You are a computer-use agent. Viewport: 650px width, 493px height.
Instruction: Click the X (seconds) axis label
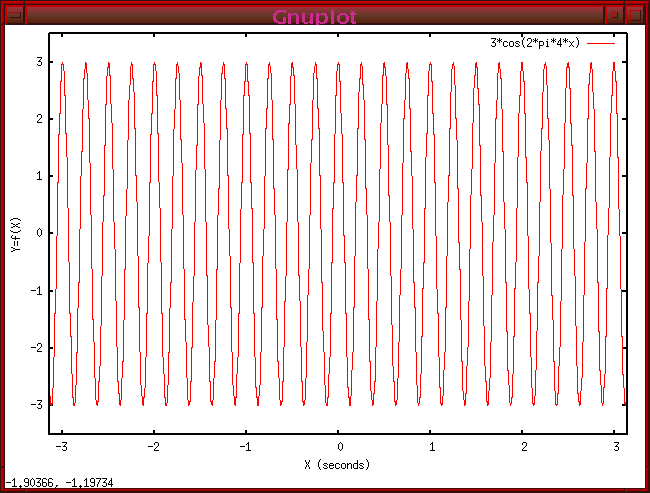click(x=337, y=465)
